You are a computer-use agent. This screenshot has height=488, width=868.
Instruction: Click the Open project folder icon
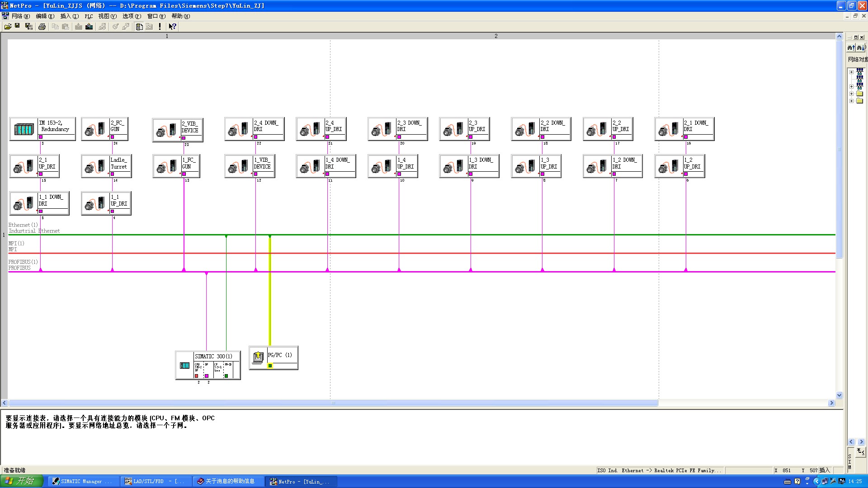pyautogui.click(x=8, y=27)
